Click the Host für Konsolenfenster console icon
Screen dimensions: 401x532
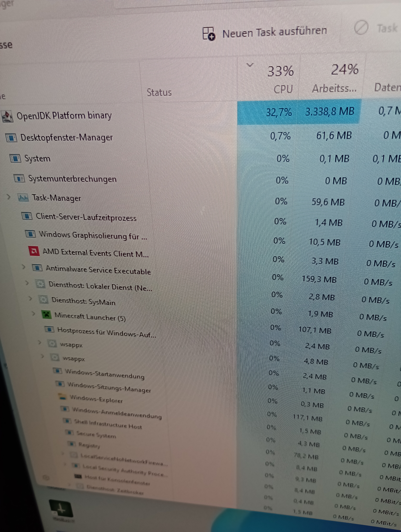pos(78,476)
